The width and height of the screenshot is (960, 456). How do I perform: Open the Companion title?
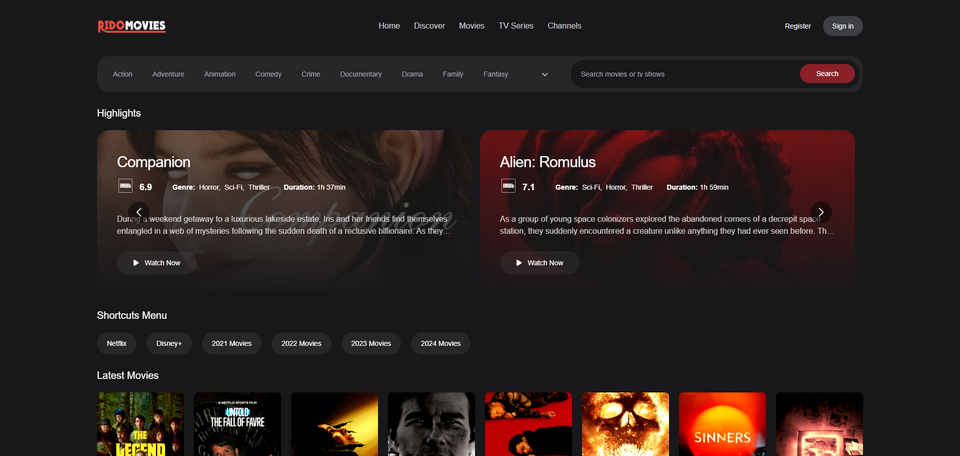tap(154, 162)
